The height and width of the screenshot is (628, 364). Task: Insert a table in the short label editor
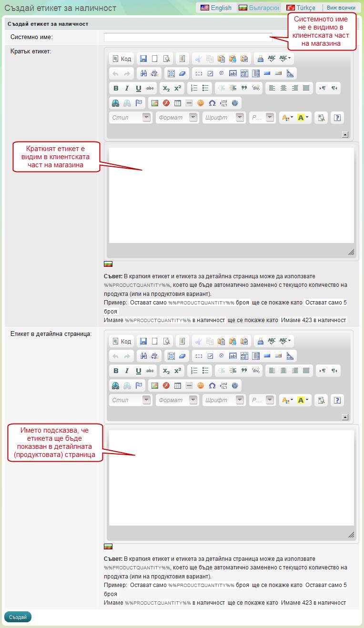click(x=178, y=103)
